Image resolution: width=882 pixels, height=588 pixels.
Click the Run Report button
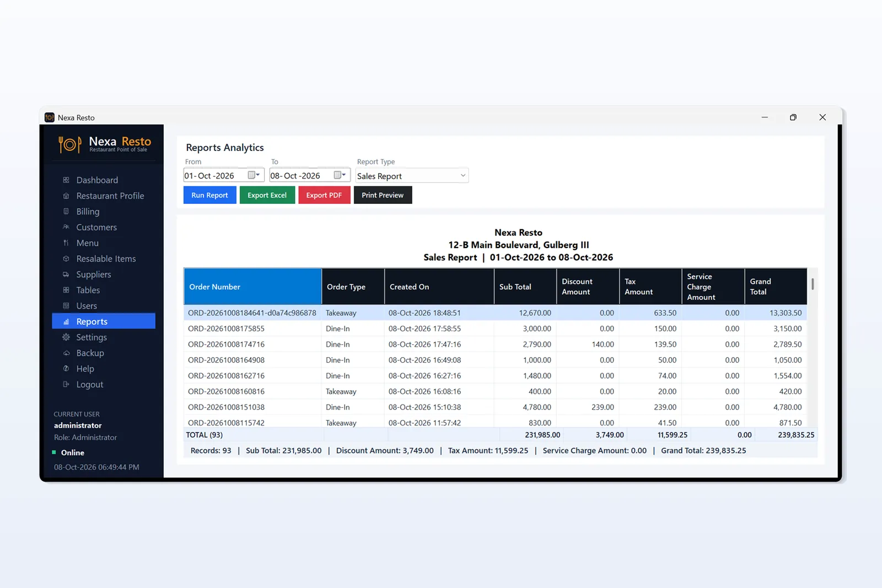[209, 195]
